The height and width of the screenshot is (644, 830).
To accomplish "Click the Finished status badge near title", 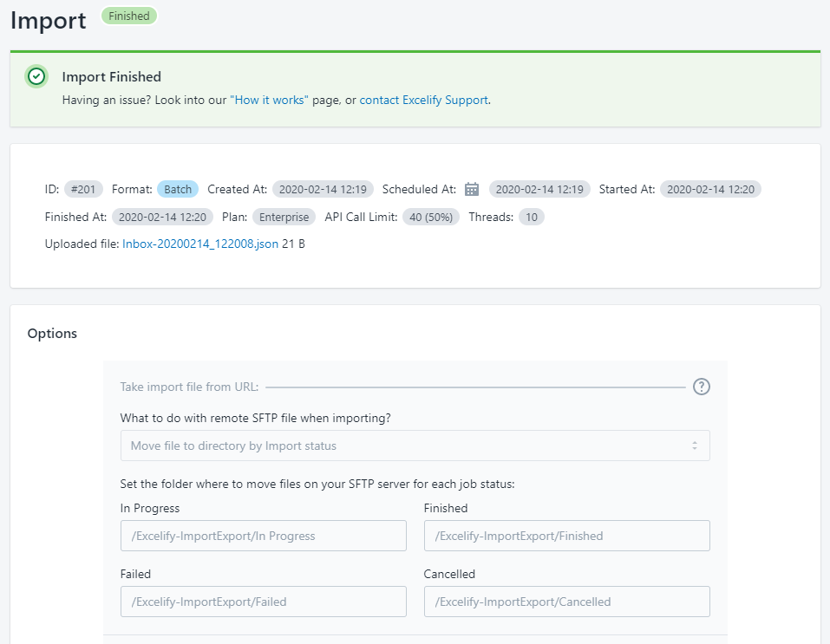I will click(x=129, y=16).
